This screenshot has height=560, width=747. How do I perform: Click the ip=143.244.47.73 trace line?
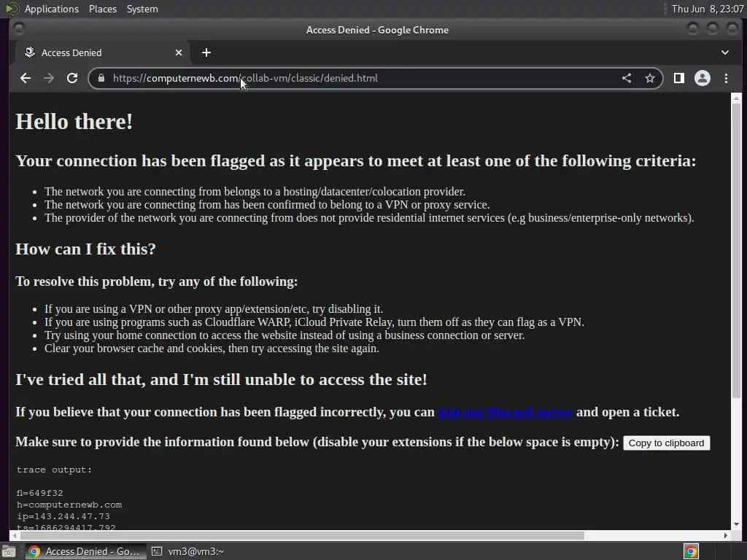63,516
